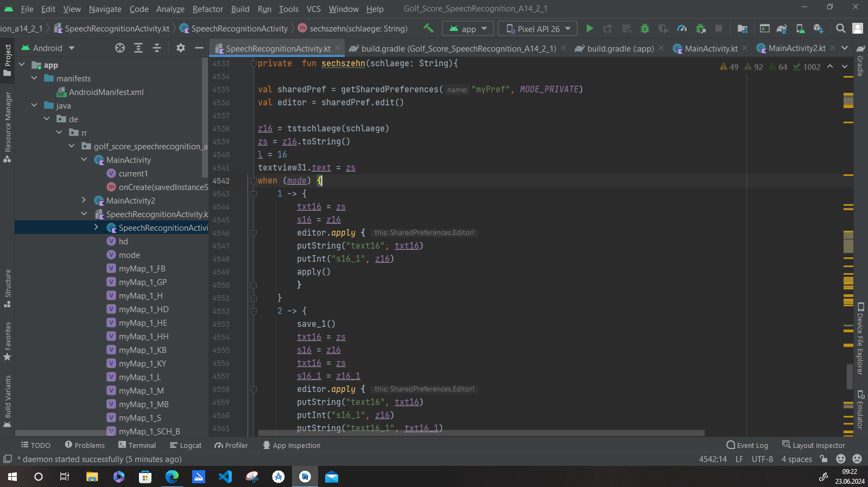Click the Search Everywhere magnifier icon
Image resolution: width=868 pixels, height=487 pixels.
pos(840,29)
